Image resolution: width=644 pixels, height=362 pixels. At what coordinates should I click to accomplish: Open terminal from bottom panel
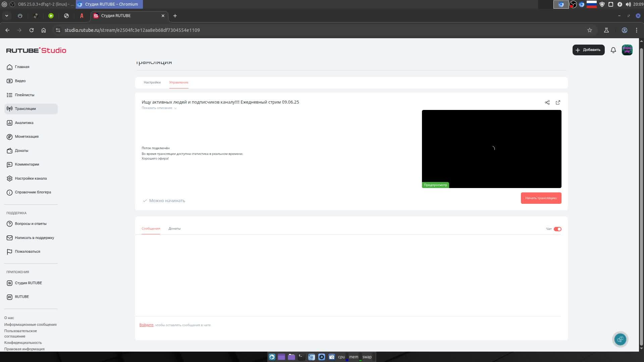tap(301, 357)
